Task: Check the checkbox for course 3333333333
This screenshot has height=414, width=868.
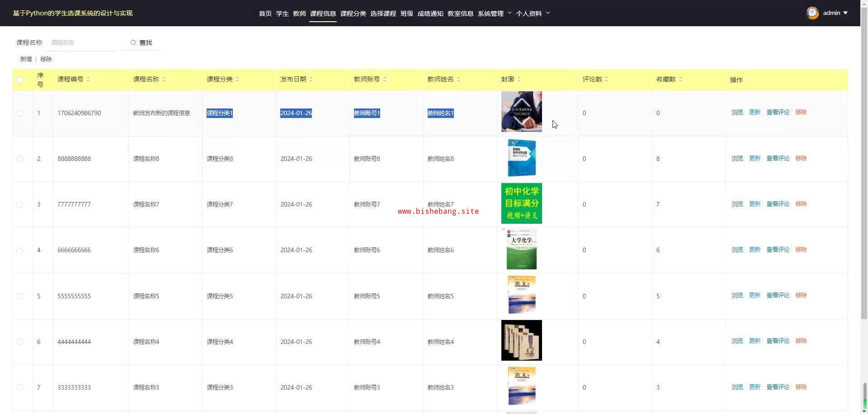Action: (x=19, y=387)
